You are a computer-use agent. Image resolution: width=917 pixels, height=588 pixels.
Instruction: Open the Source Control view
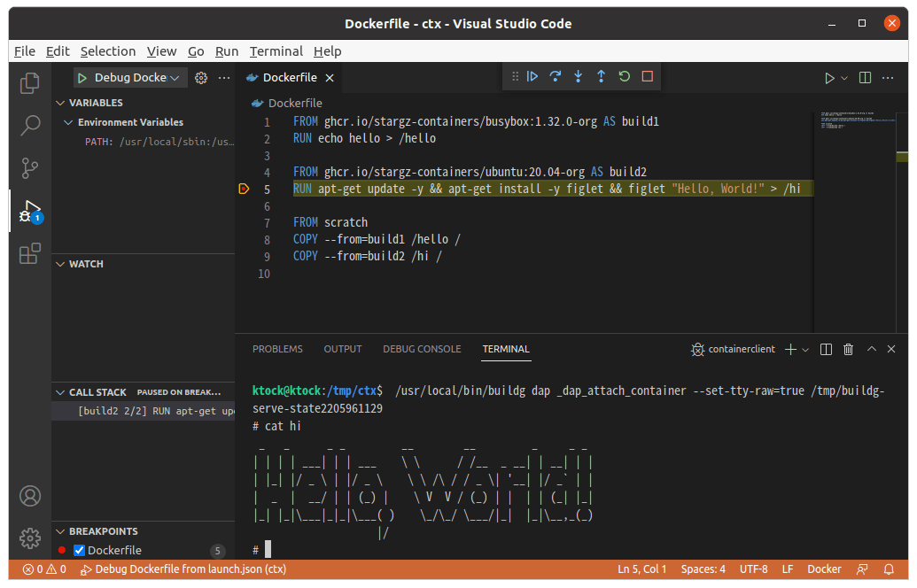[x=30, y=166]
